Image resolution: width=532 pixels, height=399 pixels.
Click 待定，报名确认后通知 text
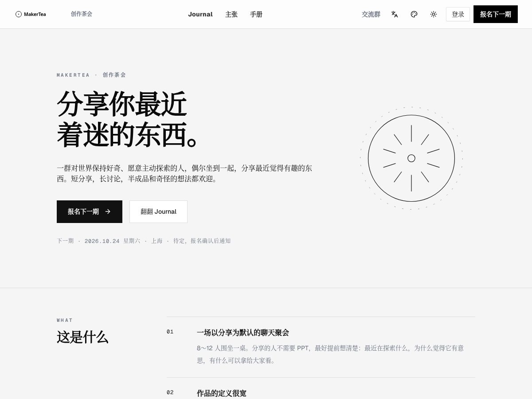tap(202, 241)
